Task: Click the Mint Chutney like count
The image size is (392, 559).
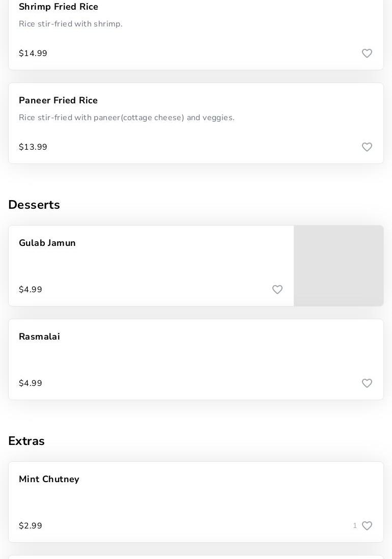Action: click(x=355, y=526)
